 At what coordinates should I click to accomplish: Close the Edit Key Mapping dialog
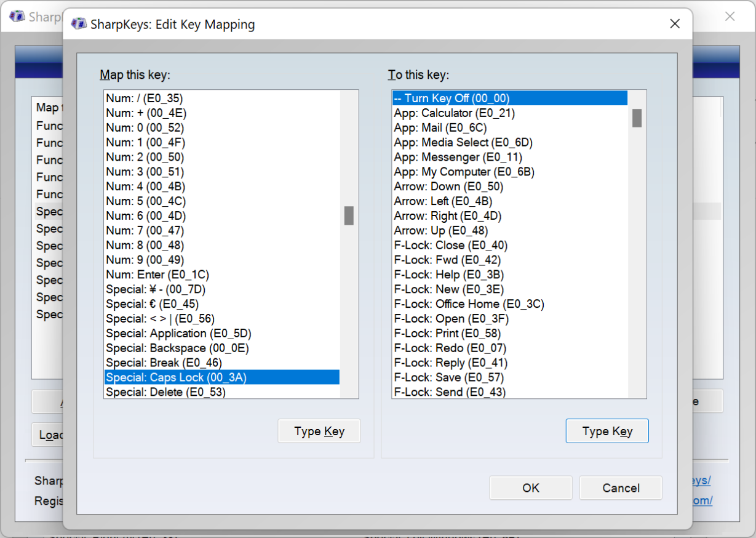coord(674,24)
